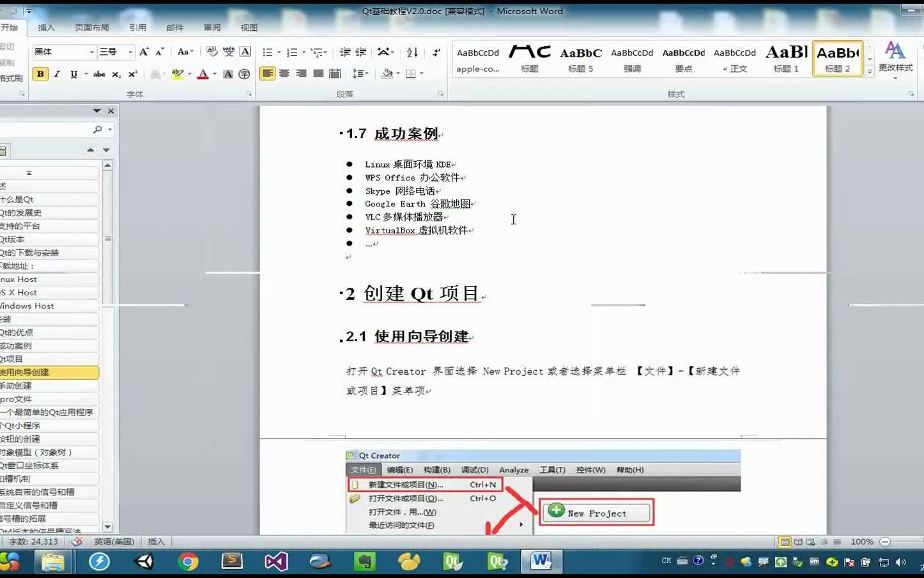Apply the 标题 1 style
The width and height of the screenshot is (924, 578).
786,59
